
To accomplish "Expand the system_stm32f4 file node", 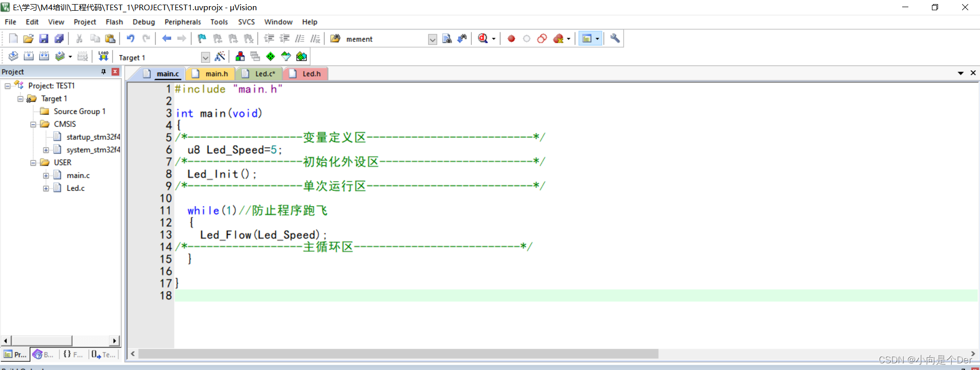I will click(46, 150).
